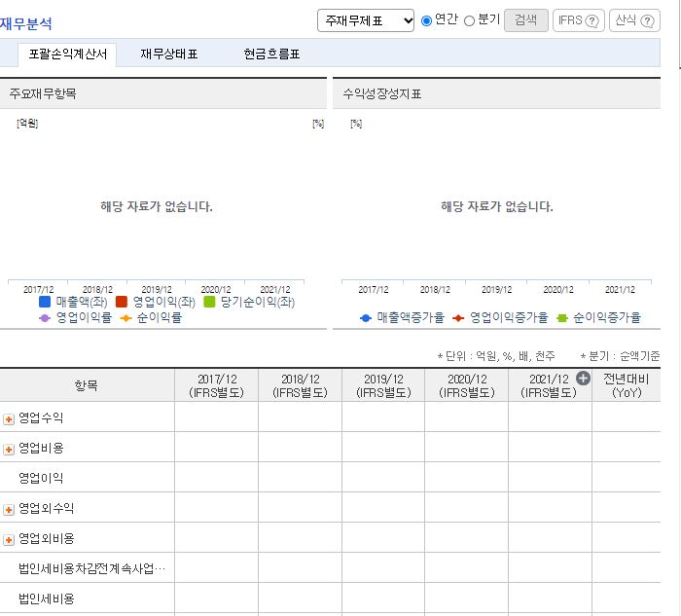The height and width of the screenshot is (616, 681).
Task: Click the 순이익률 orange legend marker
Action: [x=125, y=318]
